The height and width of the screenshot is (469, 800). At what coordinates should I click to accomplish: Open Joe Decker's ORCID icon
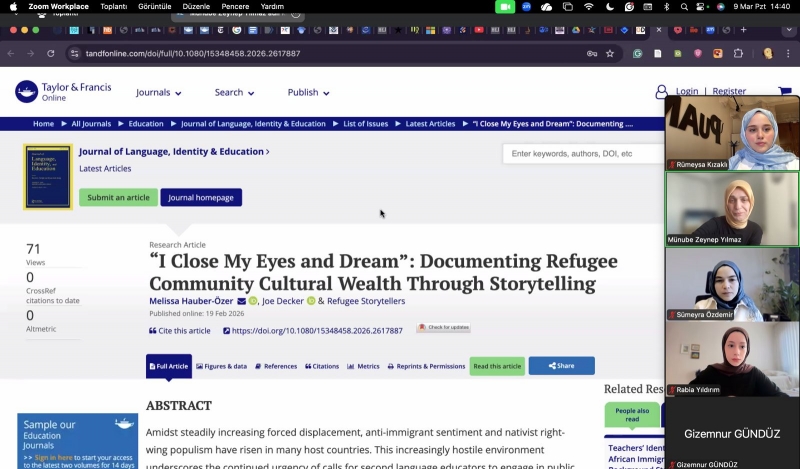311,301
